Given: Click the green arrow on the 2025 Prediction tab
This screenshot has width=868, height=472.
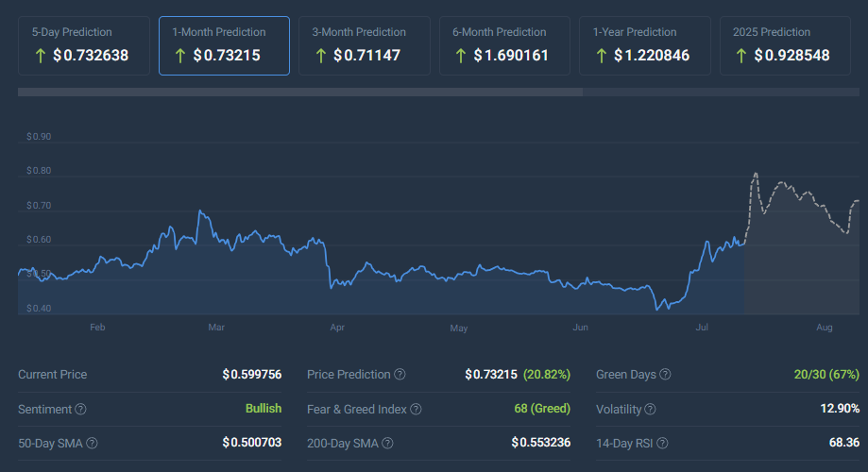Looking at the screenshot, I should coord(741,56).
